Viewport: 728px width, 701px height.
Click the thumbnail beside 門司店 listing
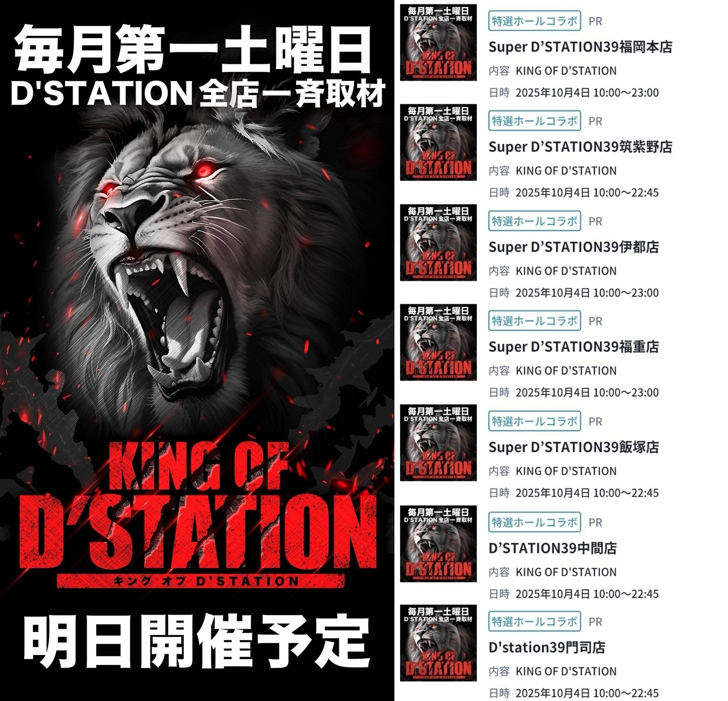point(438,643)
